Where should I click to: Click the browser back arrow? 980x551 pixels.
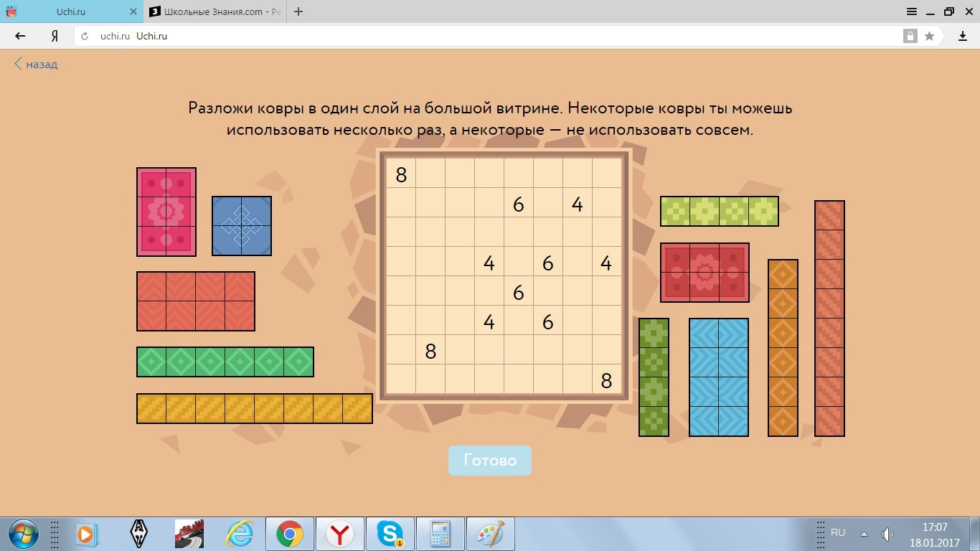[20, 36]
